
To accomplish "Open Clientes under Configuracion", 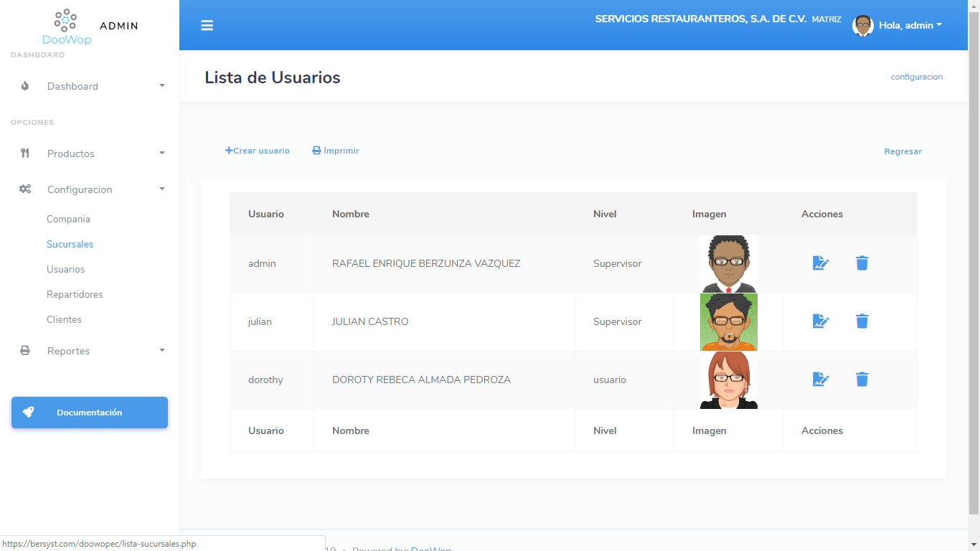I will click(x=63, y=319).
